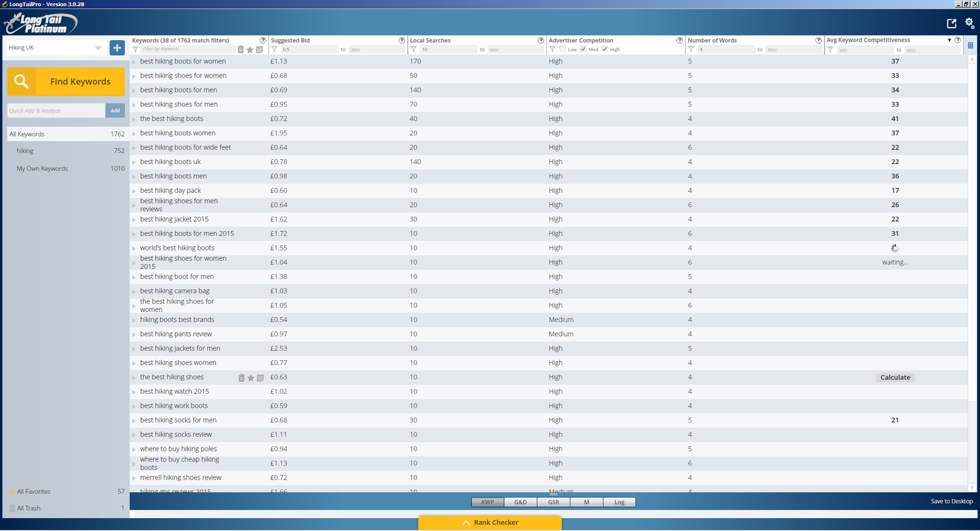
Task: Expand the Rank Checker panel
Action: (490, 522)
